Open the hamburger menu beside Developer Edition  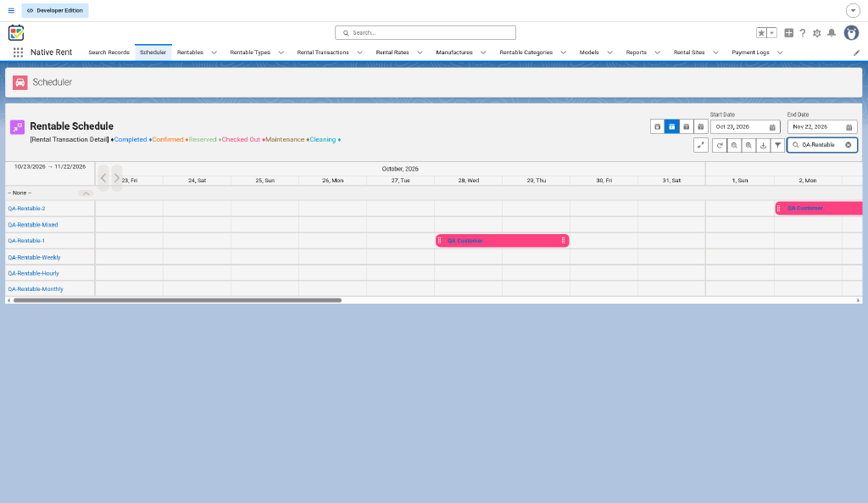coord(11,10)
